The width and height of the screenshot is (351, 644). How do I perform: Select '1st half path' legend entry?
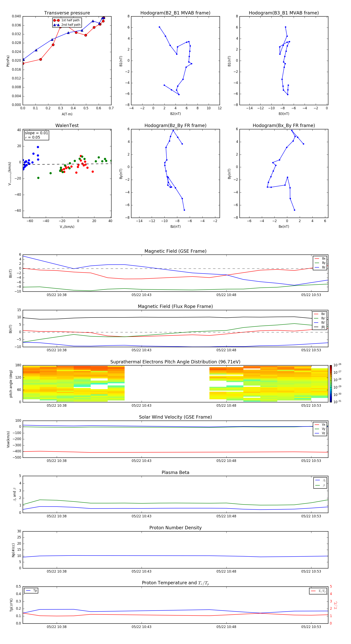pyautogui.click(x=67, y=20)
